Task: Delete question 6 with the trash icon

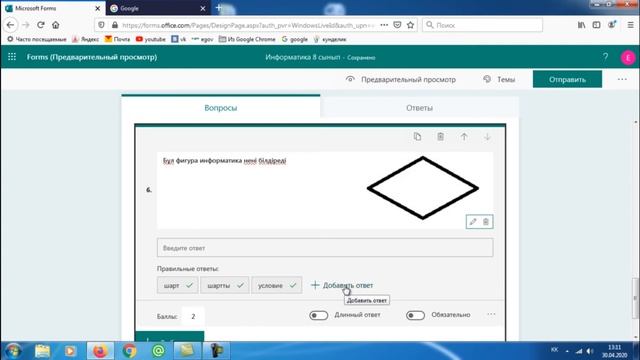Action: [440, 137]
